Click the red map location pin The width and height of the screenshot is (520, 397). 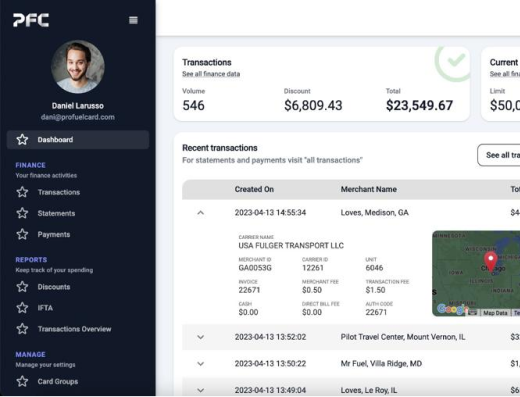coord(491,261)
